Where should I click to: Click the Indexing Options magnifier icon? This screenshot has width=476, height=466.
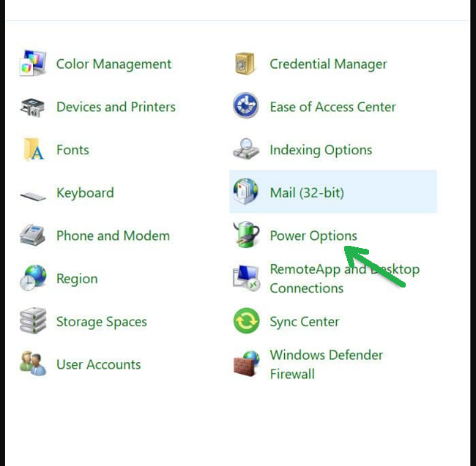245,149
